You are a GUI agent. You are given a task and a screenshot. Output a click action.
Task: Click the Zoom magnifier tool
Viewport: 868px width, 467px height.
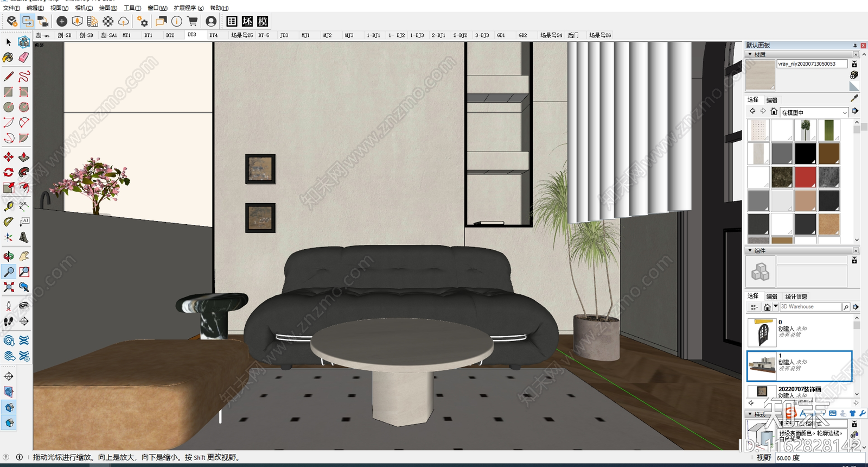pyautogui.click(x=8, y=272)
